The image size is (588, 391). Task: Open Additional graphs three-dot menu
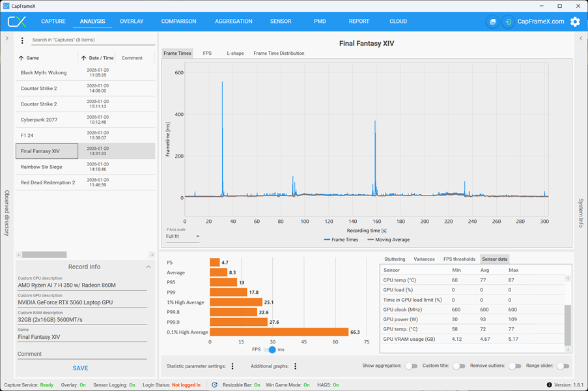(x=296, y=366)
